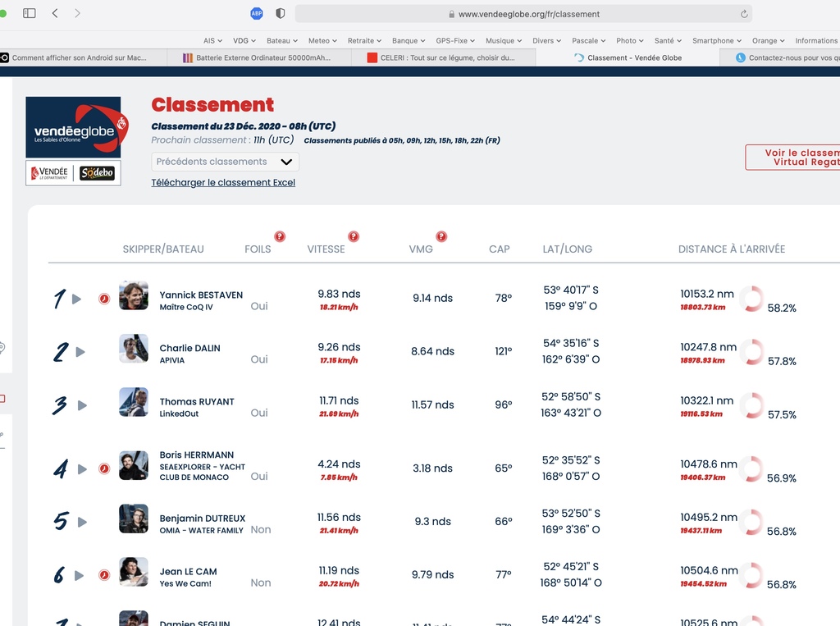The width and height of the screenshot is (840, 626).
Task: Focus the vendeeglobe.org address bar
Action: [523, 14]
